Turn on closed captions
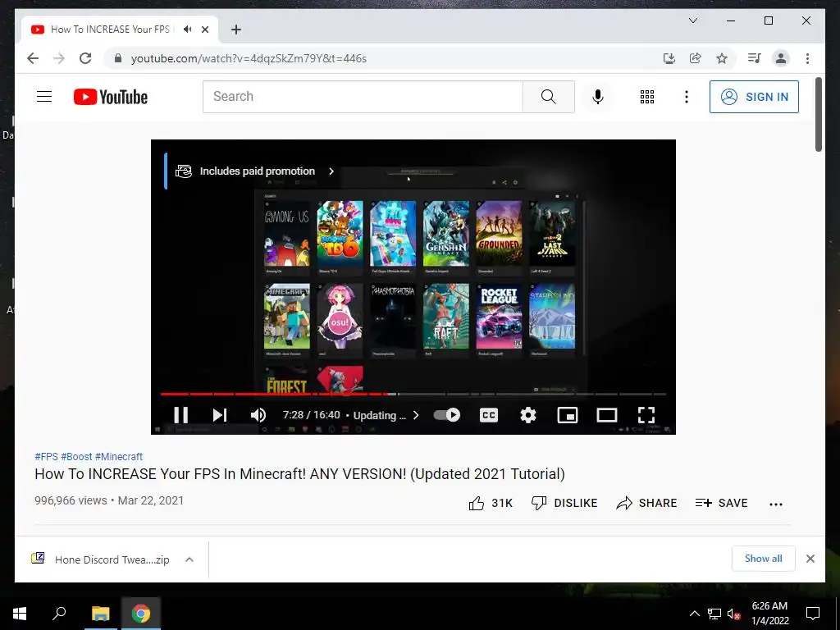Viewport: 840px width, 630px height. click(x=489, y=415)
